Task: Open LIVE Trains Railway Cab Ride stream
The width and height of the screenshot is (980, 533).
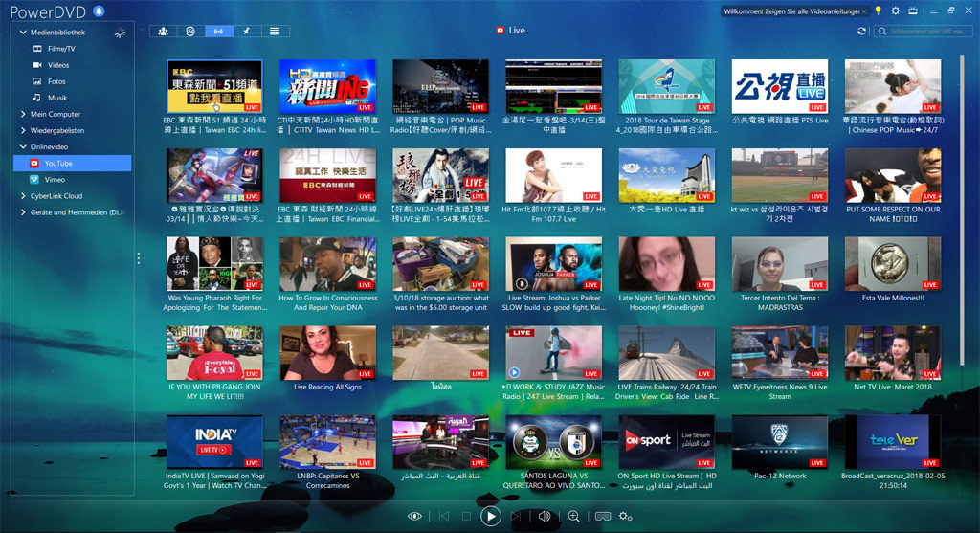Action: (x=666, y=352)
